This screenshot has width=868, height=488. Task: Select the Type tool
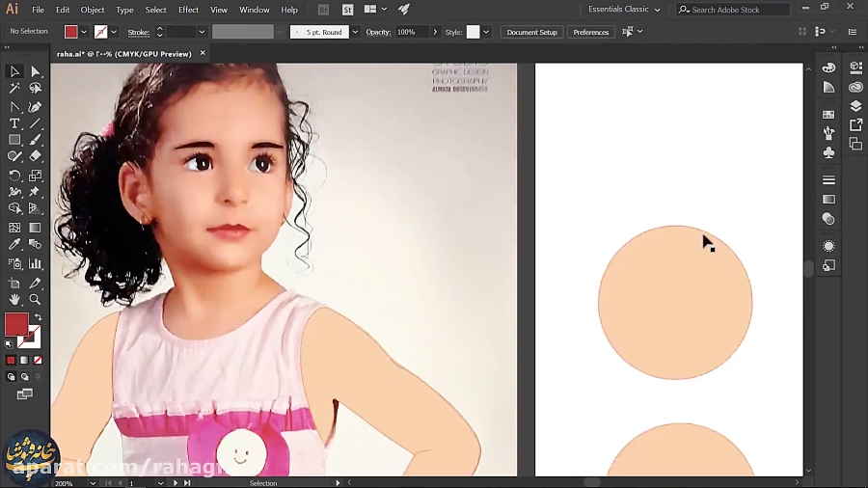click(x=14, y=123)
